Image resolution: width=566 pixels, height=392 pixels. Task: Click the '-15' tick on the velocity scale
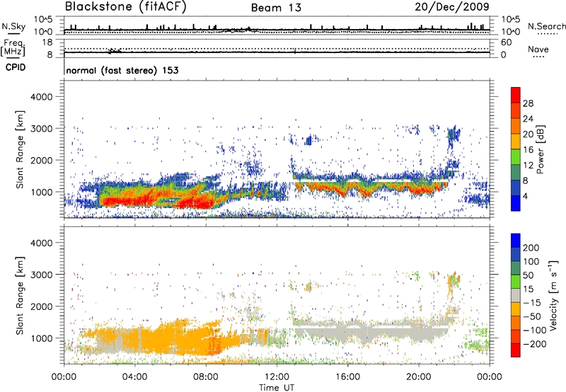click(x=531, y=302)
